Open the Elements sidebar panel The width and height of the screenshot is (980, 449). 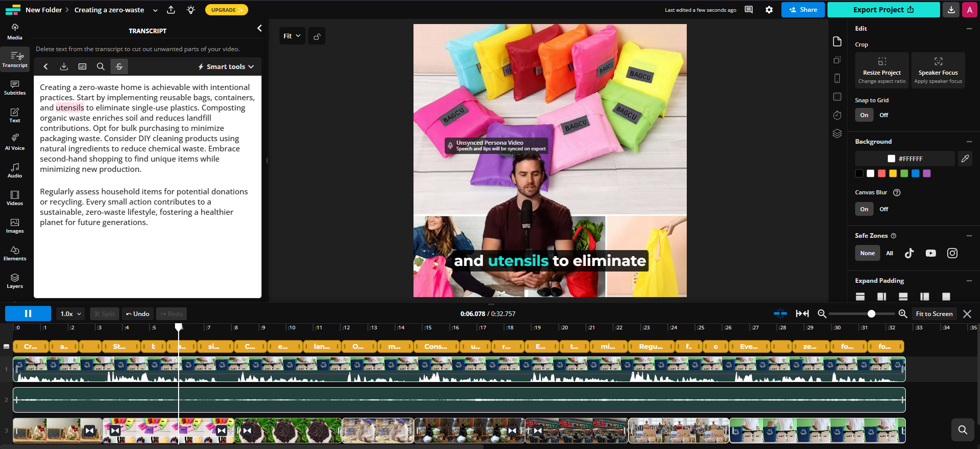pyautogui.click(x=15, y=253)
